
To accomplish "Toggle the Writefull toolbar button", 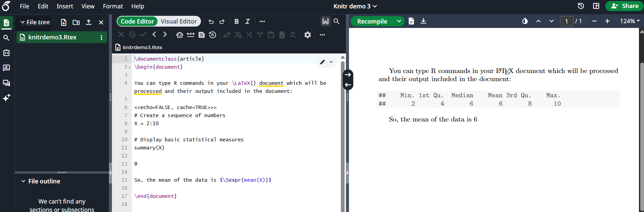I will 325,21.
